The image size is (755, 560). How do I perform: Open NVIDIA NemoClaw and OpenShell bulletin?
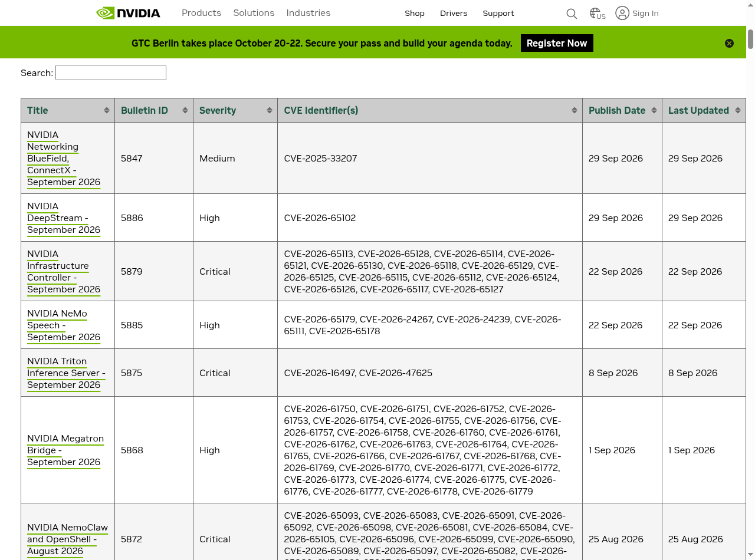[x=67, y=539]
